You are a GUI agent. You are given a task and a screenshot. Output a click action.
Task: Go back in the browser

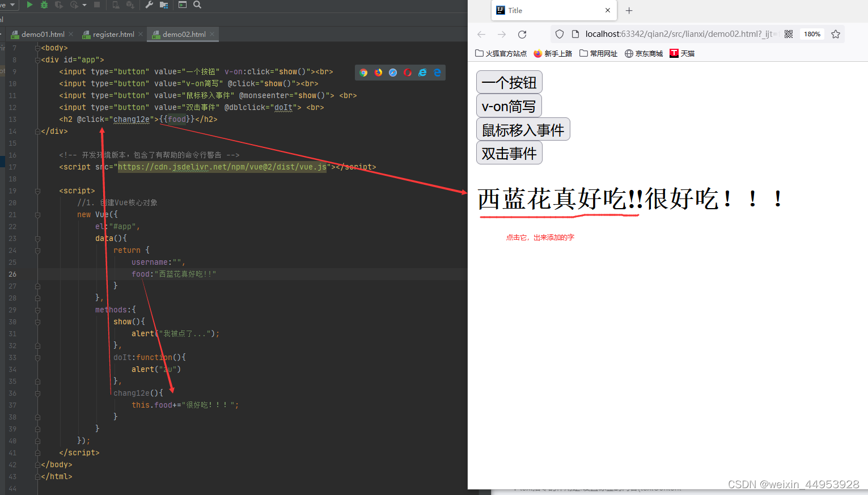tap(481, 34)
